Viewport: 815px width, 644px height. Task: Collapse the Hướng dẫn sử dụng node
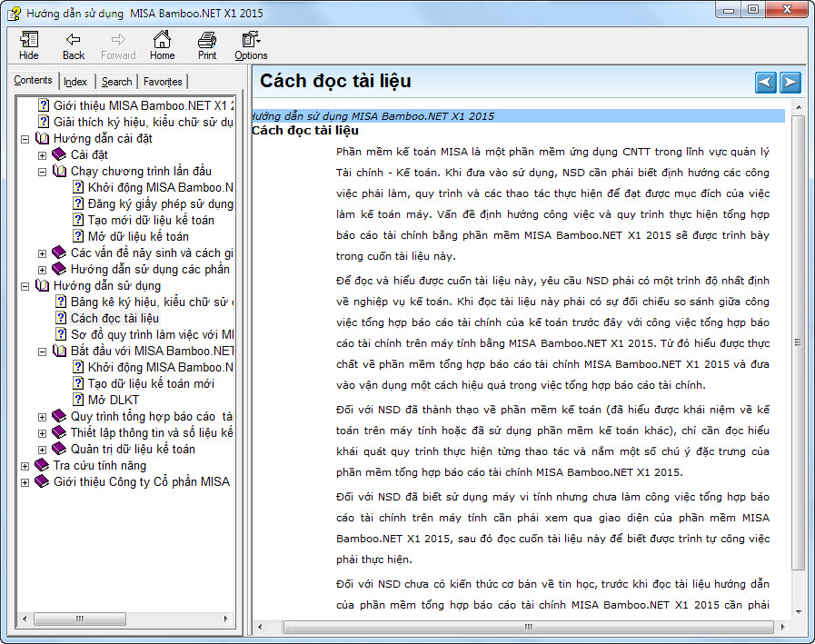(x=25, y=286)
